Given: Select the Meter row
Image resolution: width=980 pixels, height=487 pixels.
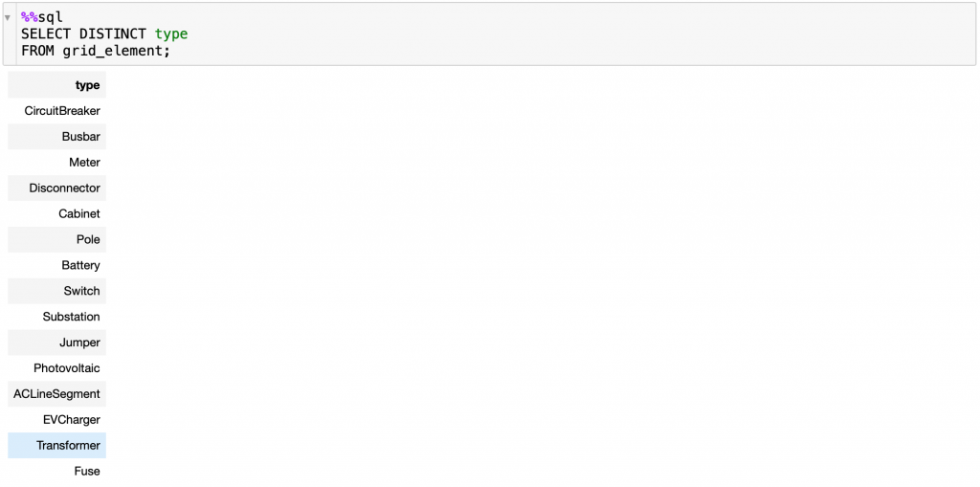Looking at the screenshot, I should point(56,162).
